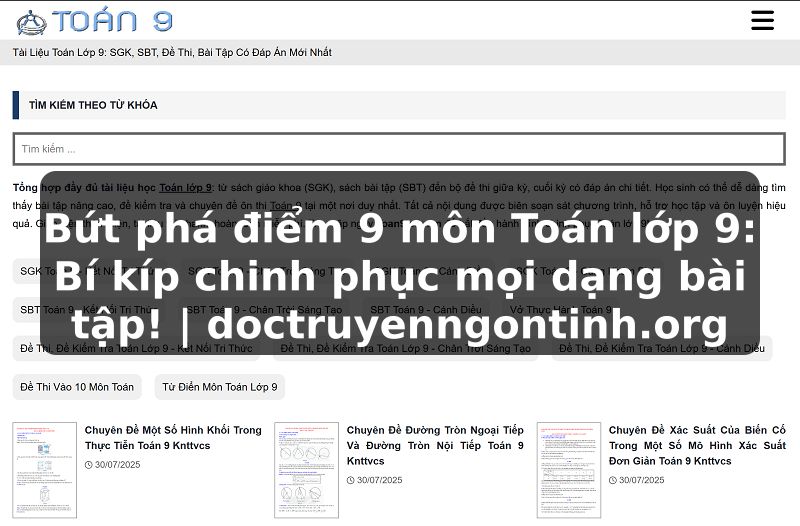The image size is (800, 526).
Task: Read Chuyên Đề Một Số Hình Khối article
Action: tap(173, 438)
